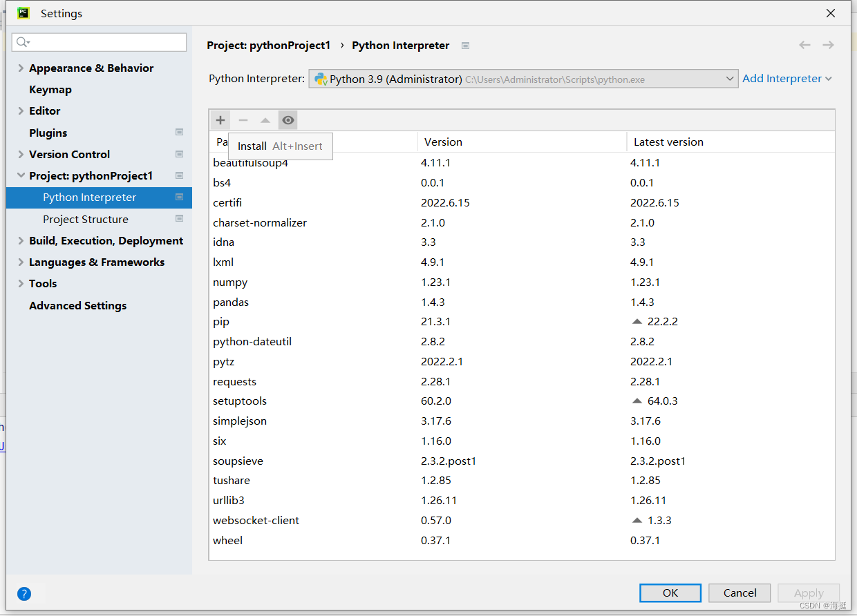Sort by the Latest version column header
857x616 pixels.
click(731, 142)
